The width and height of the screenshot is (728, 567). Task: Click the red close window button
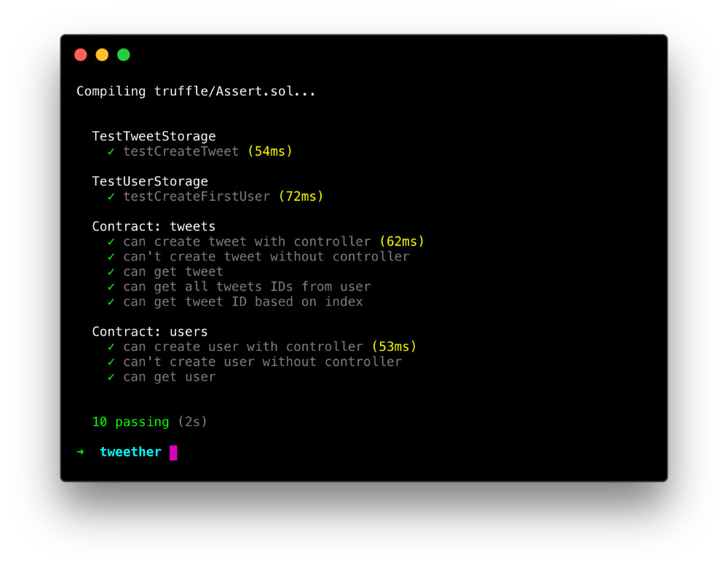(x=81, y=55)
